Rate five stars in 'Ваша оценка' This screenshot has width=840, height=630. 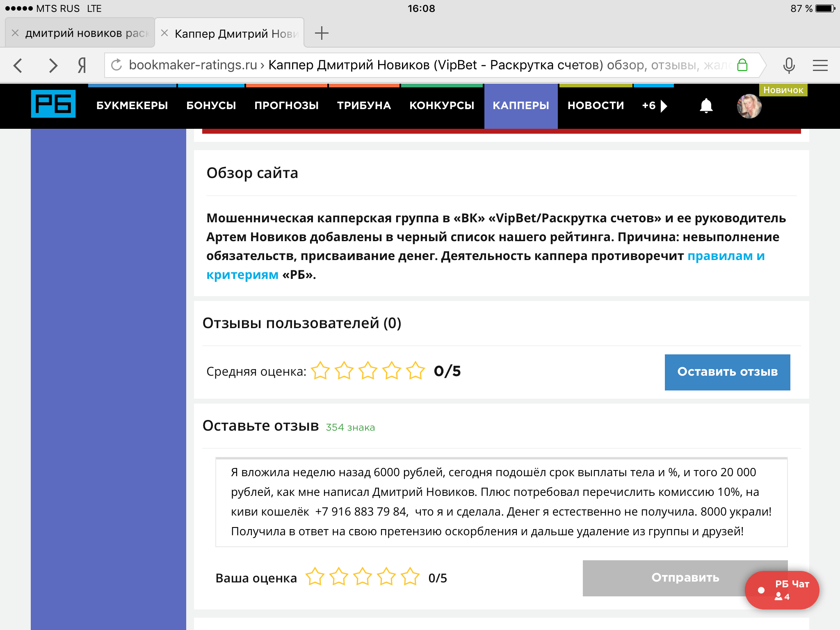(410, 577)
